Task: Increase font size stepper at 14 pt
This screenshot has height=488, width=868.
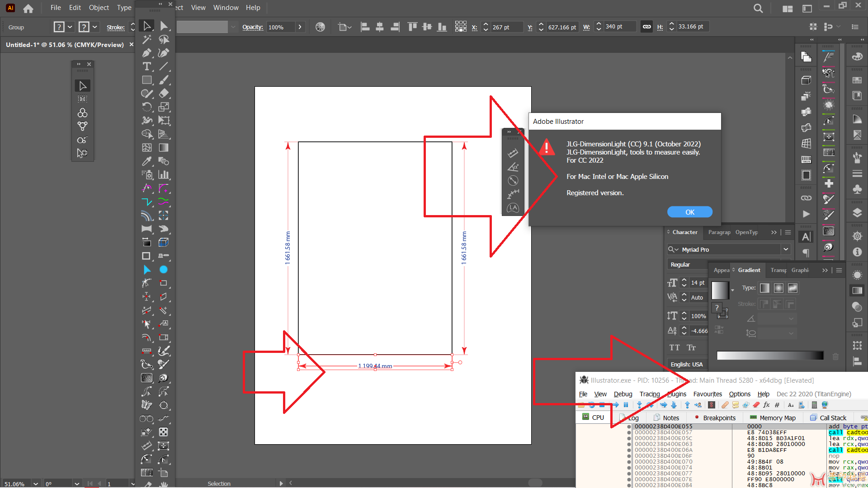Action: [684, 280]
